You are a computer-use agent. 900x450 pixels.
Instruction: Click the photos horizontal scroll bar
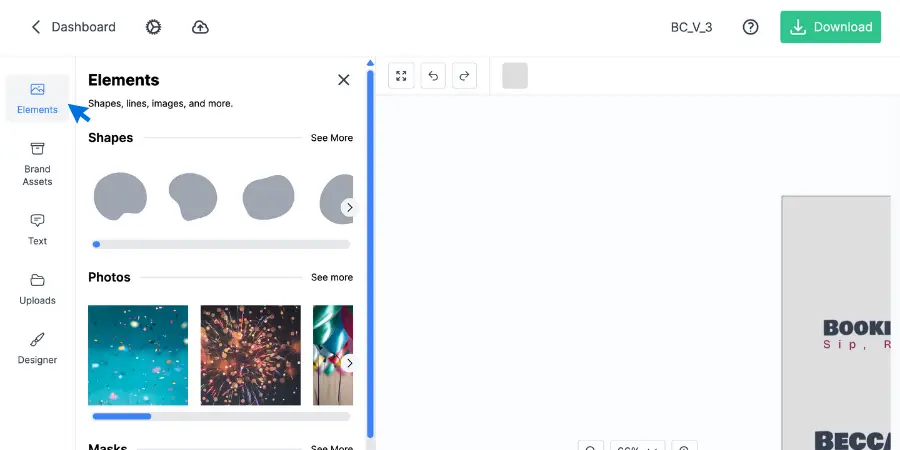[x=222, y=416]
